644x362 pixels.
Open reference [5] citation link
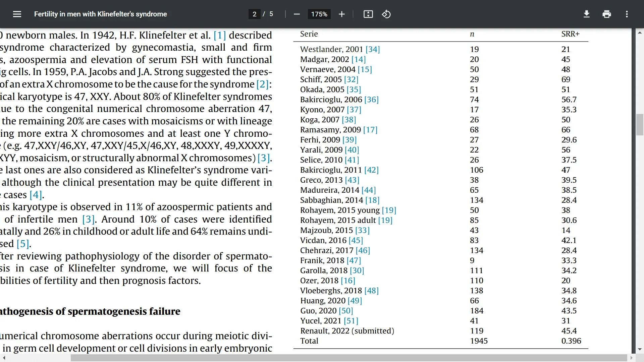(23, 244)
